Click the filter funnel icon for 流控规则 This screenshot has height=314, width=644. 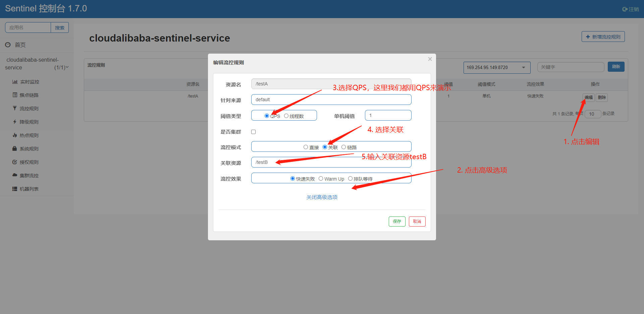(15, 108)
